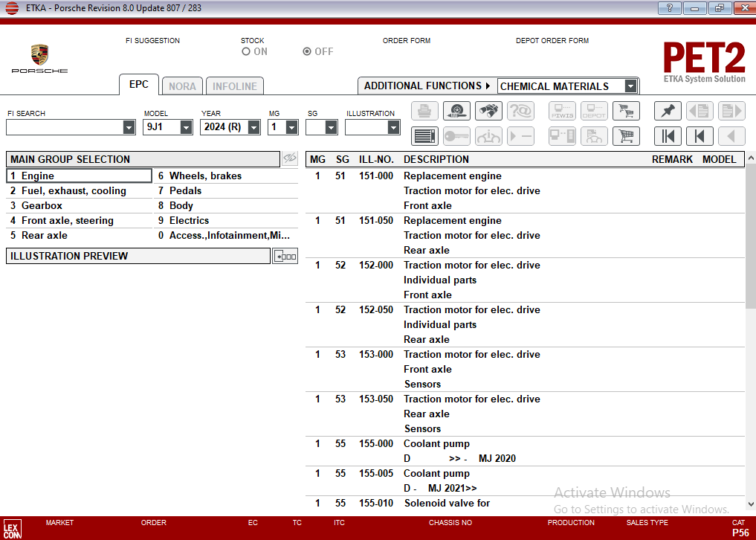
Task: Select the 151-050 Replacement engine row
Action: 525,236
